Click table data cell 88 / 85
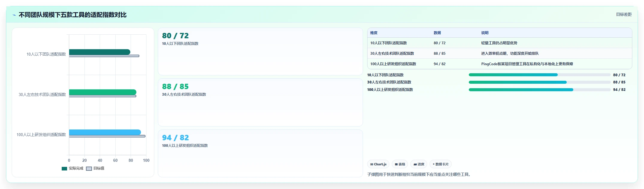The height and width of the screenshot is (189, 644). coord(440,54)
